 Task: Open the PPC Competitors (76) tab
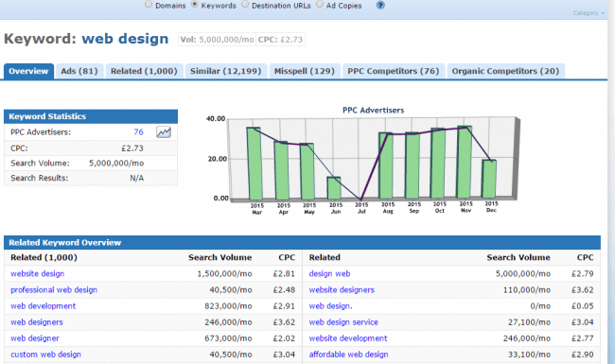click(394, 71)
